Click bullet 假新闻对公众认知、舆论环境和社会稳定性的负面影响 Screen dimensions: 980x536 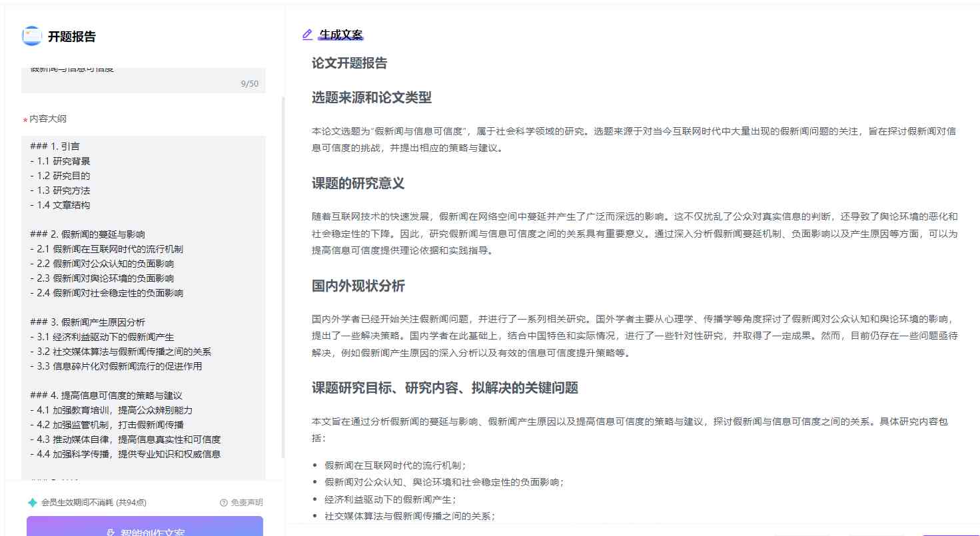tap(444, 482)
